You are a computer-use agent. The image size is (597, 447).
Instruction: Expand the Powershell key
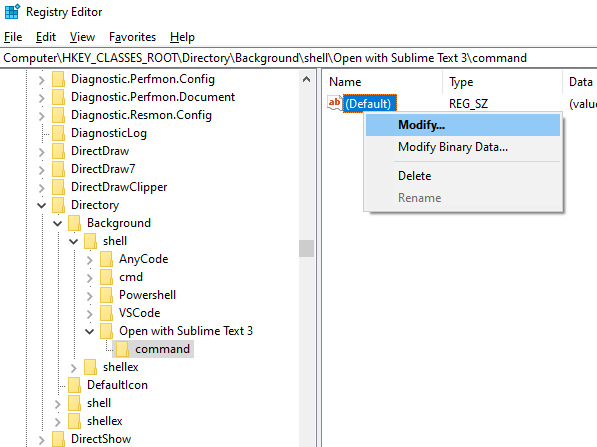coord(90,295)
